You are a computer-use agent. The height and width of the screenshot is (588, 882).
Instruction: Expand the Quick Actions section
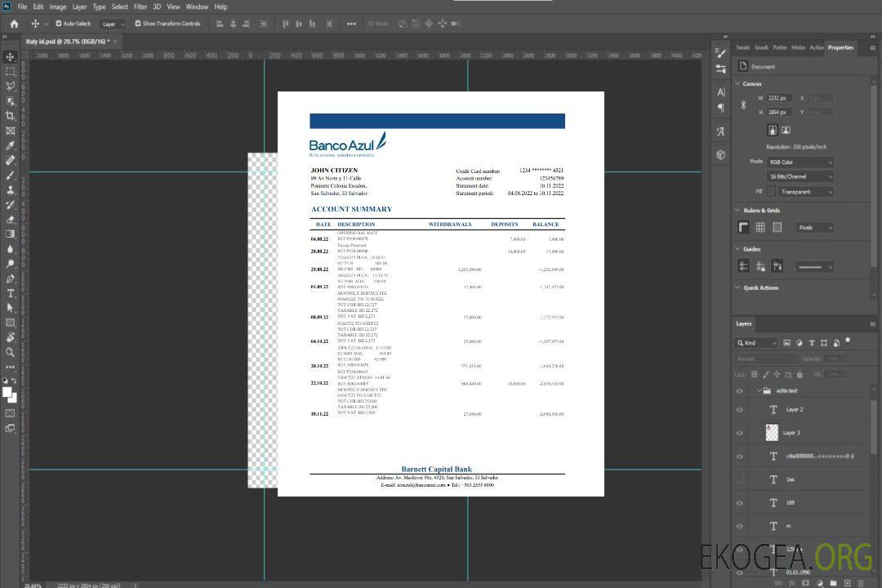point(737,287)
